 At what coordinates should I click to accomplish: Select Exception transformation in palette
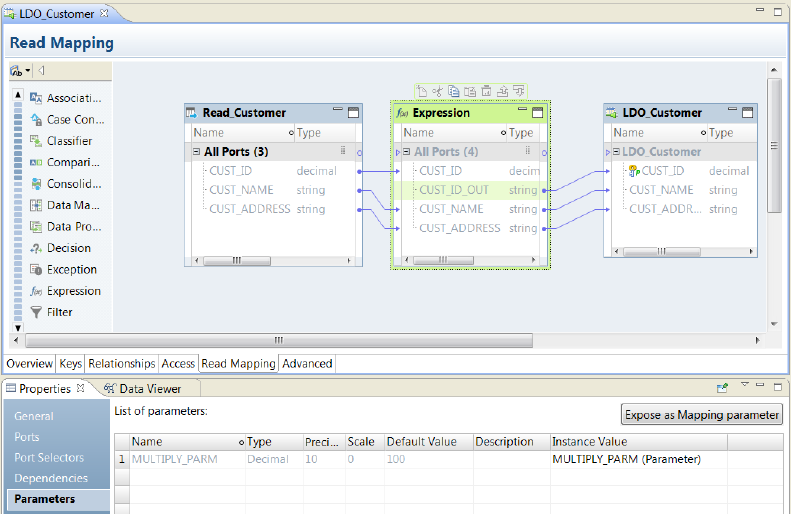(x=64, y=269)
